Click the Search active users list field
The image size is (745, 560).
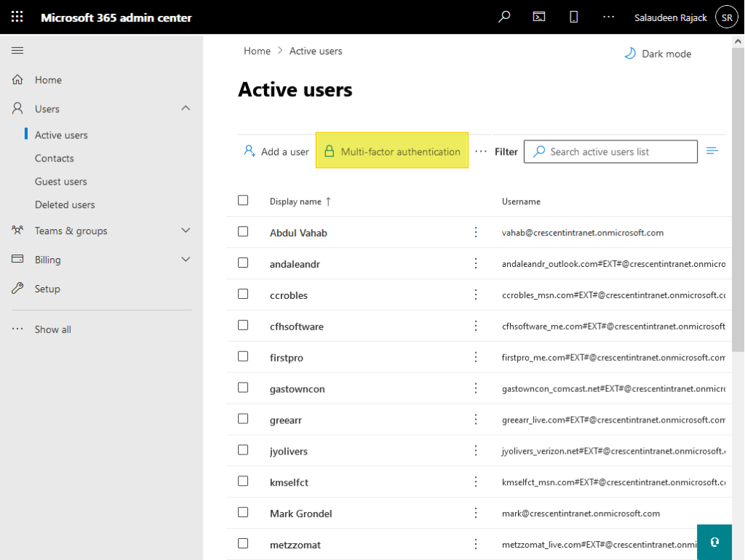610,151
